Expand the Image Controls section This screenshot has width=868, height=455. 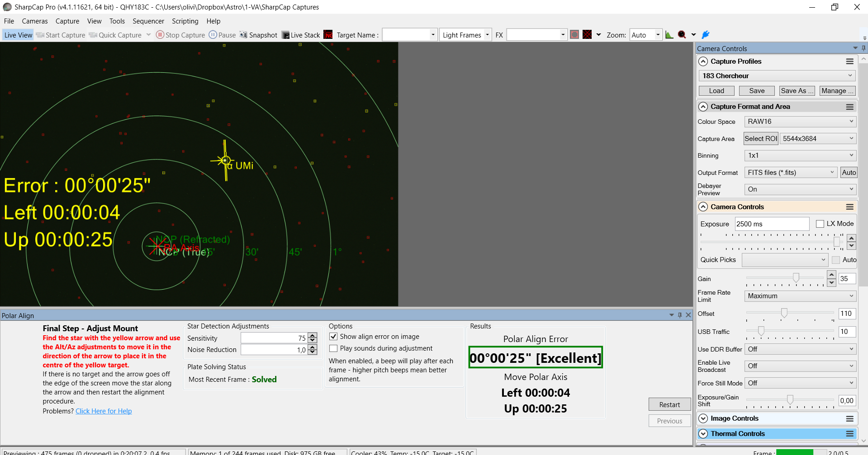[x=703, y=418]
